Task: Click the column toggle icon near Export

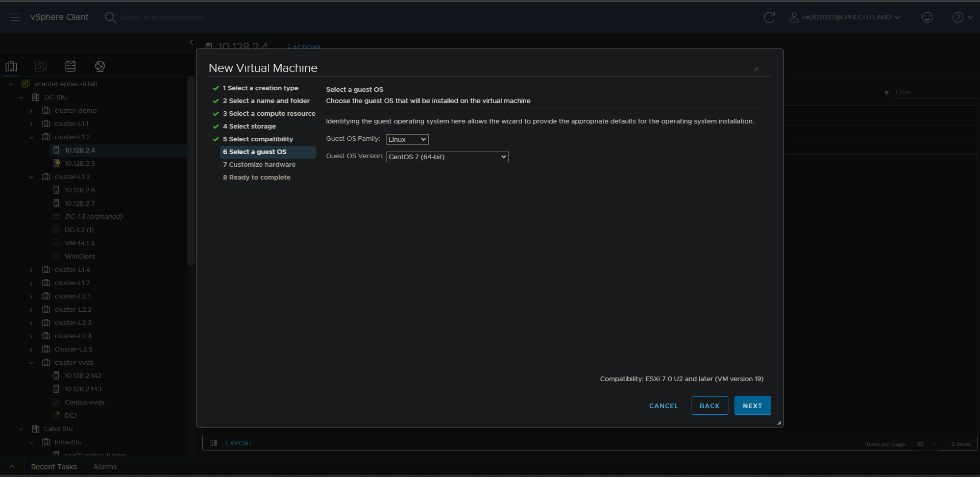Action: 213,443
